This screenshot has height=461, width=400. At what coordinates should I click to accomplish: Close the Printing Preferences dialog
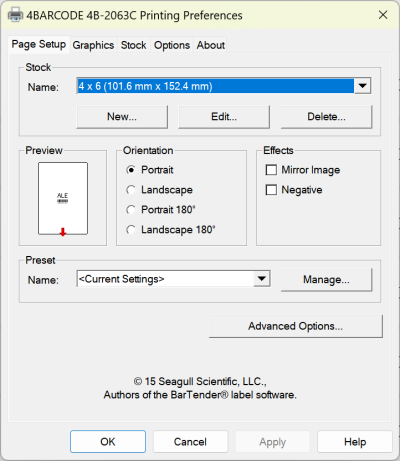[383, 15]
